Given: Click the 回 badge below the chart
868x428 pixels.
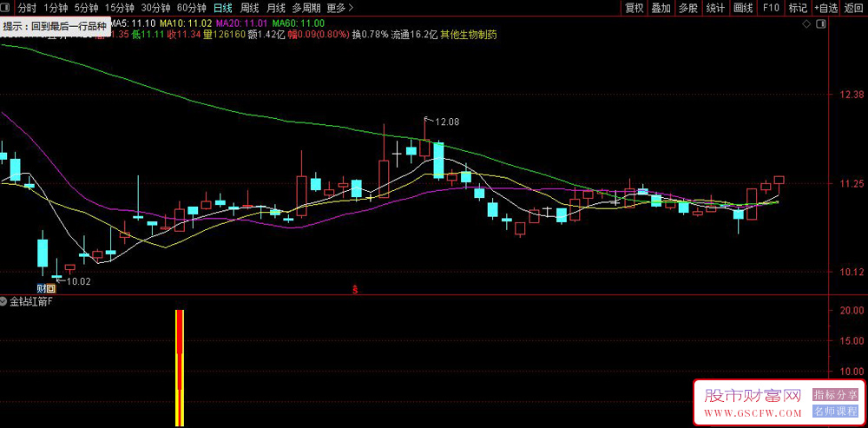Looking at the screenshot, I should coord(50,288).
